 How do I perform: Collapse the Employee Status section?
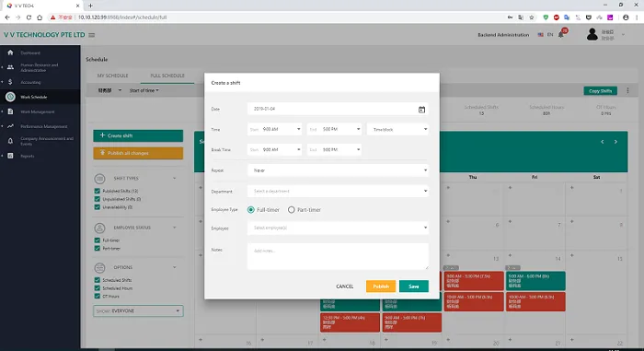[175, 228]
